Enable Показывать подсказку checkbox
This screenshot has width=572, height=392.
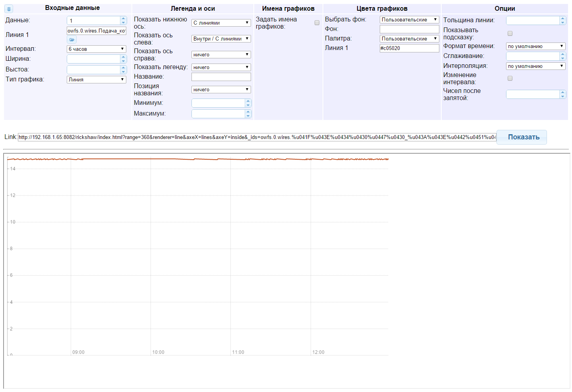pos(510,33)
